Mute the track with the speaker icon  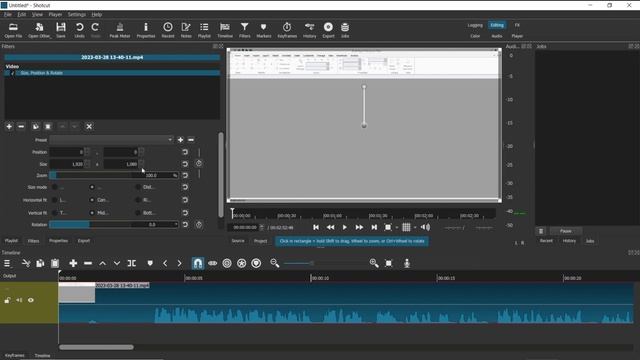pyautogui.click(x=19, y=300)
